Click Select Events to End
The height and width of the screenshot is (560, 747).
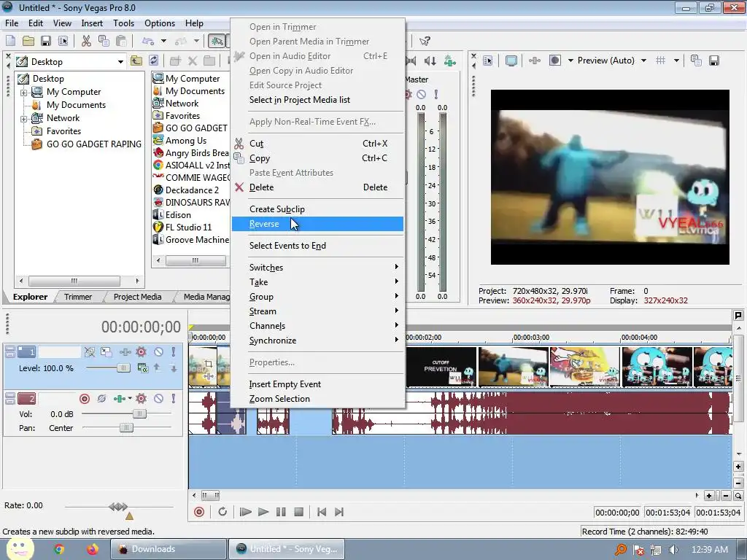tap(287, 246)
